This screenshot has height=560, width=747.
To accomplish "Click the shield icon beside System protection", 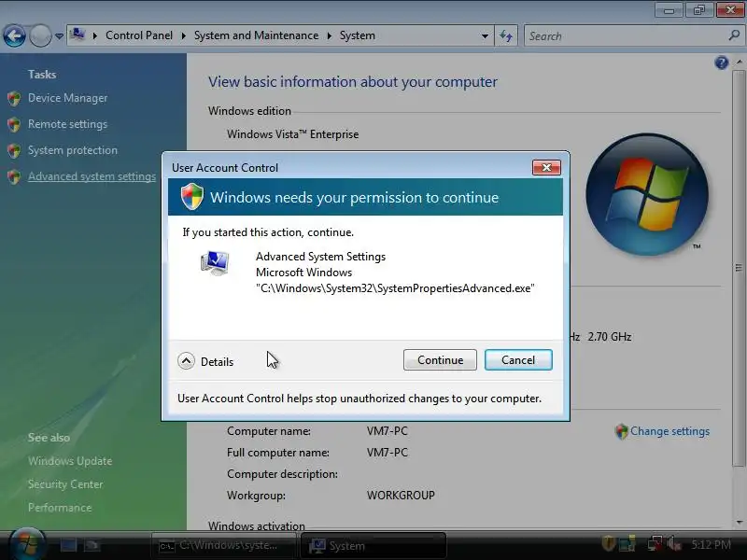I will [x=14, y=151].
